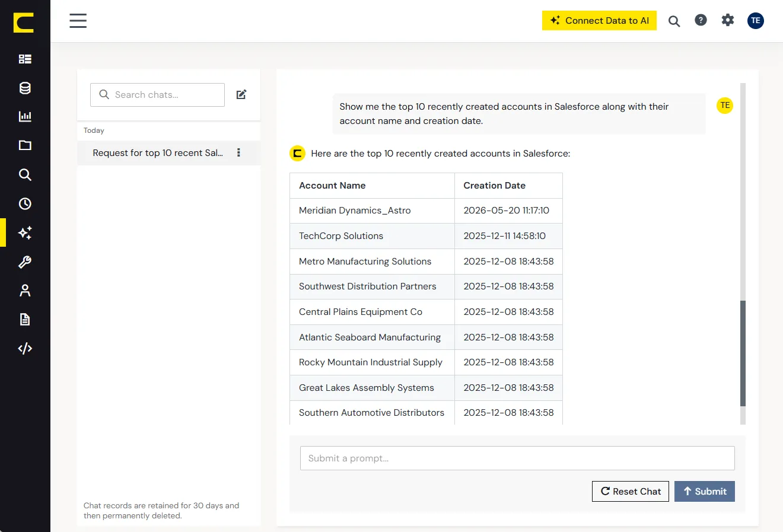
Task: Open the help question mark icon
Action: click(701, 20)
